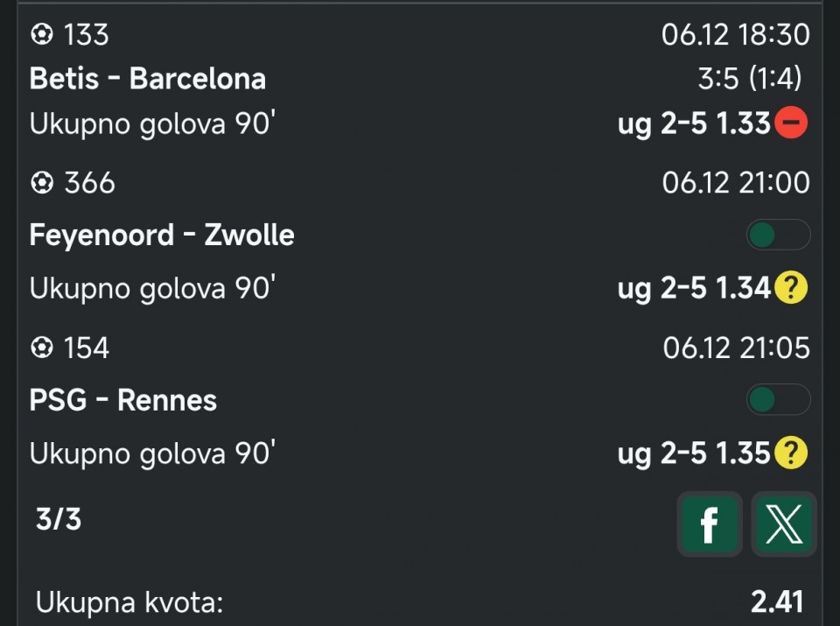Click yellow pending icon for PSG - Rennes
This screenshot has height=626, width=840.
point(791,453)
